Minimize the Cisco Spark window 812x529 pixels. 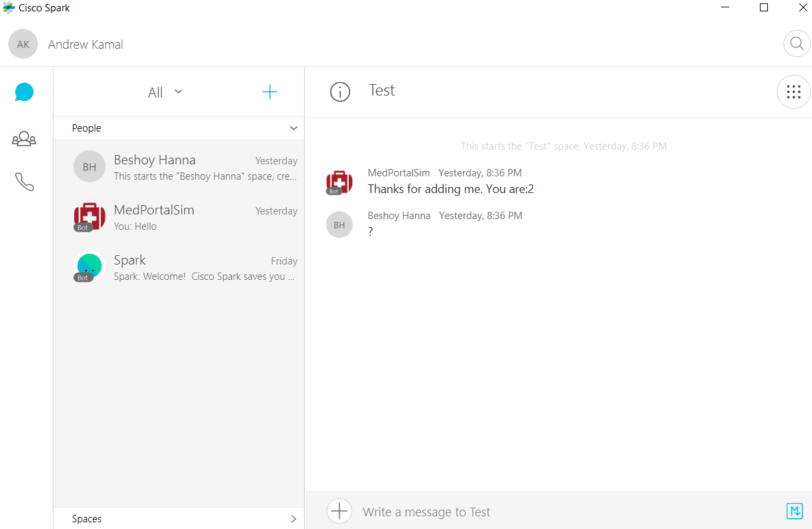[725, 8]
